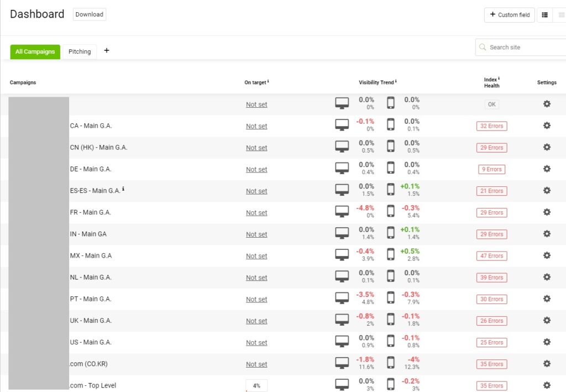Open settings gear for PT - Main G.A.
Viewport: 566px width, 392px height.
pos(547,299)
